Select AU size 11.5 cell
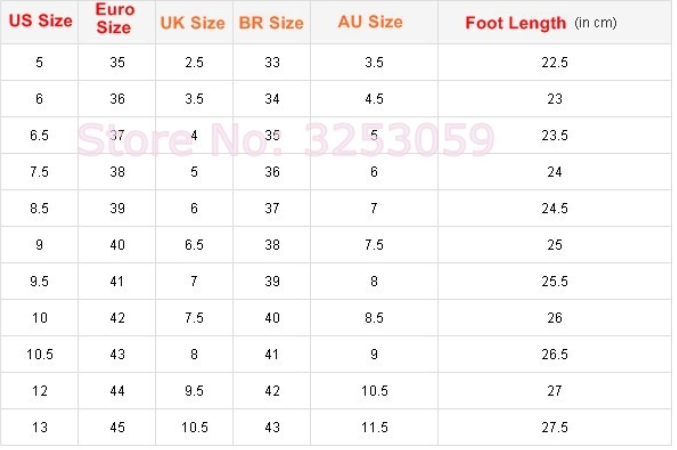This screenshot has height=450, width=677. click(374, 428)
